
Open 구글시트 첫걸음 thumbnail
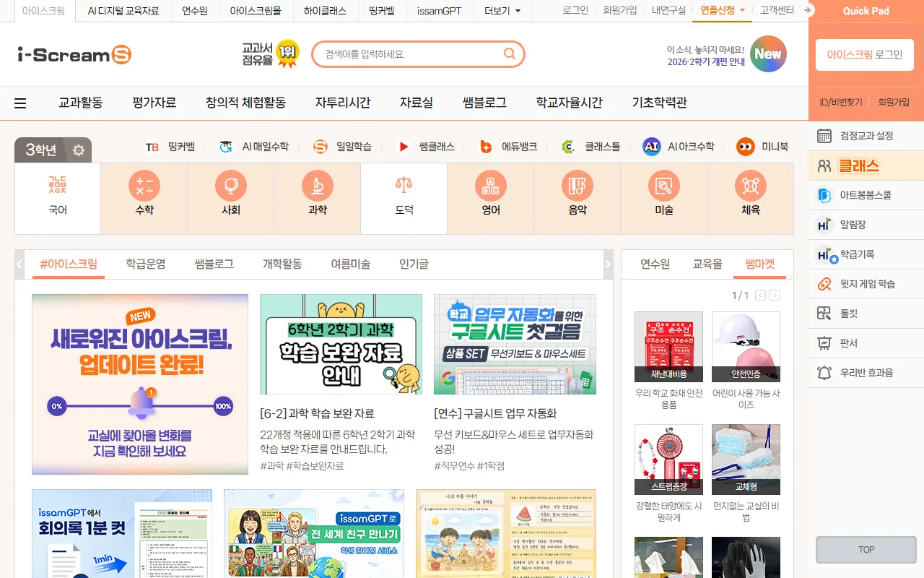[x=515, y=344]
